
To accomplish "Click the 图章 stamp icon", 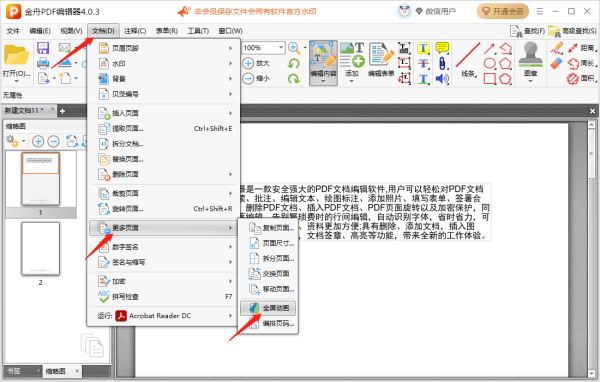I will [530, 56].
